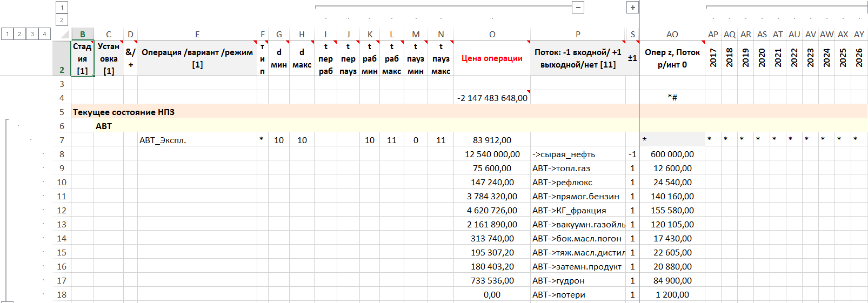Collapse column group using the minus button
Image resolution: width=868 pixels, height=303 pixels.
click(x=578, y=8)
